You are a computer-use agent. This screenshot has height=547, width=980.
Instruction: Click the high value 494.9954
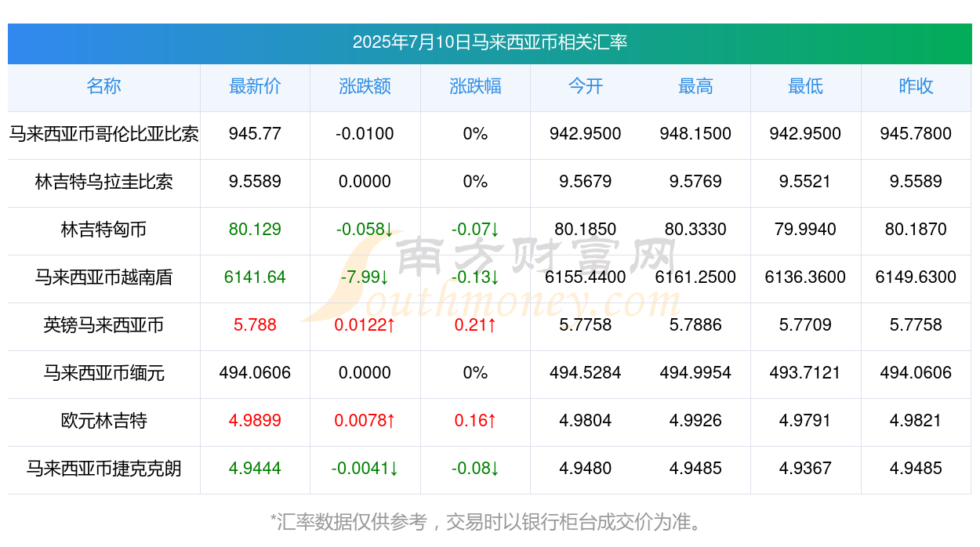pyautogui.click(x=695, y=373)
